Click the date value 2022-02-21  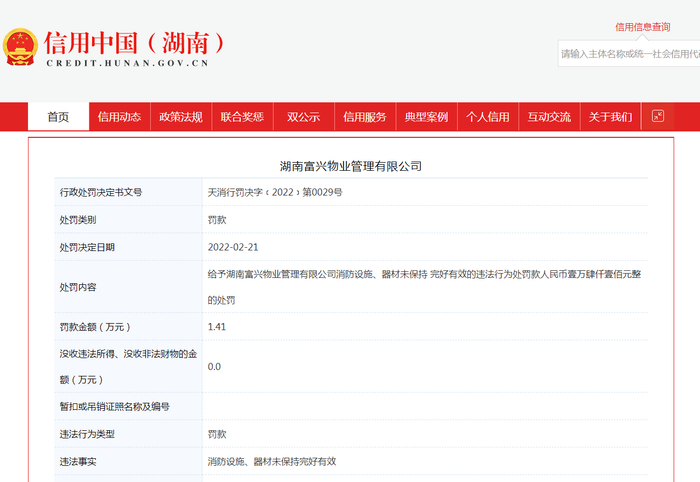(233, 247)
